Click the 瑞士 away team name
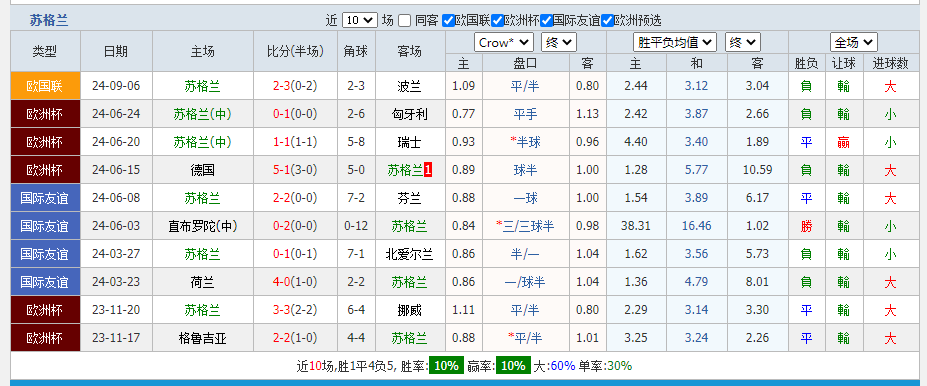 tap(409, 142)
